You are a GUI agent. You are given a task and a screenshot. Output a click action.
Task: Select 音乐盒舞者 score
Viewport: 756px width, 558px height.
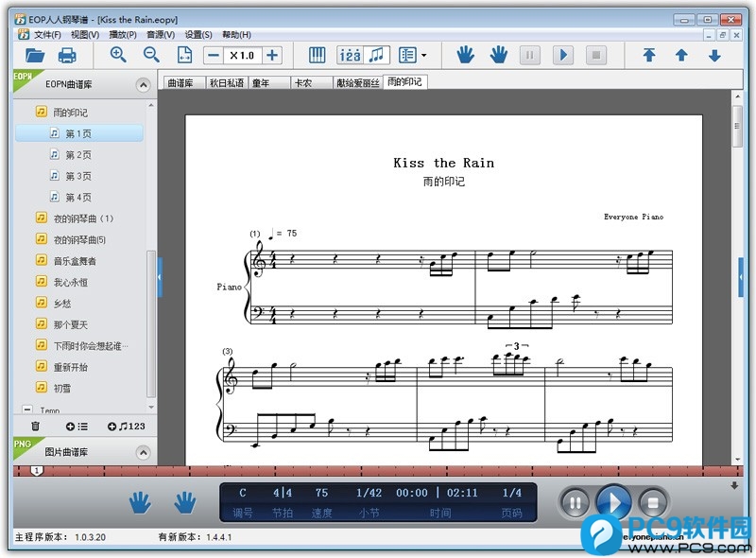[75, 261]
